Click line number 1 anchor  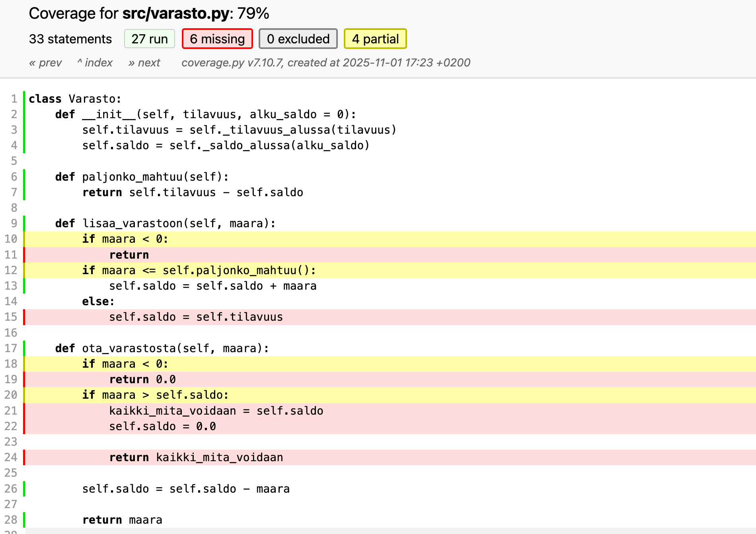14,99
